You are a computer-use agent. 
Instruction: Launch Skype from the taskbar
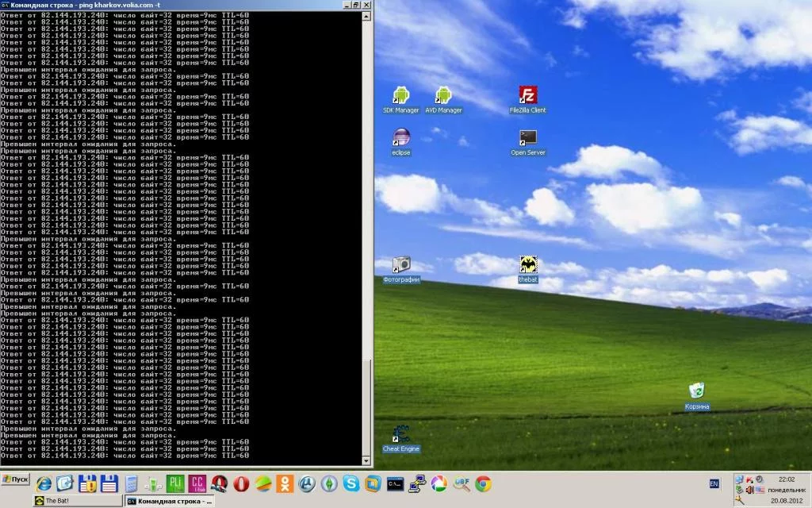352,483
